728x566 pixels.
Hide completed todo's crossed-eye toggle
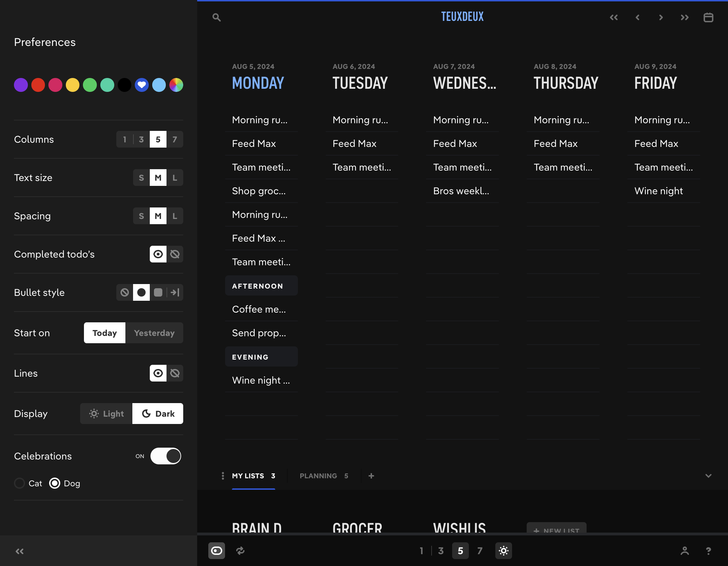point(175,254)
